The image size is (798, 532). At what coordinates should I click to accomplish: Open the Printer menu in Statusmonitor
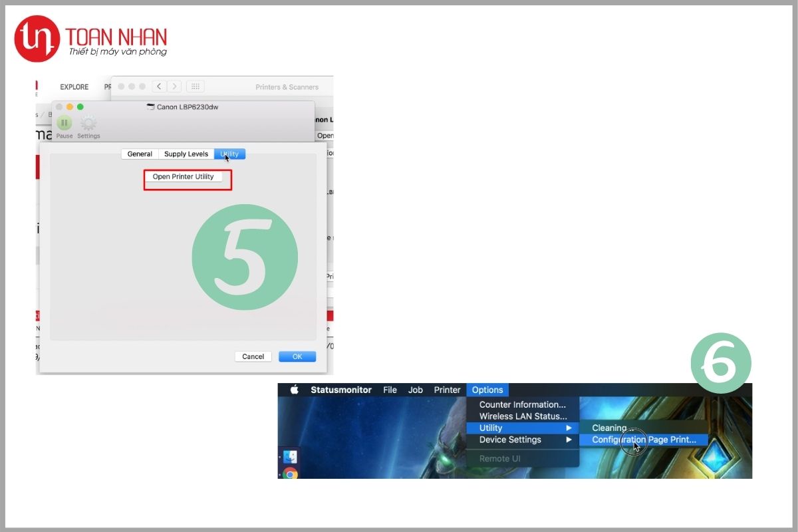pos(448,390)
